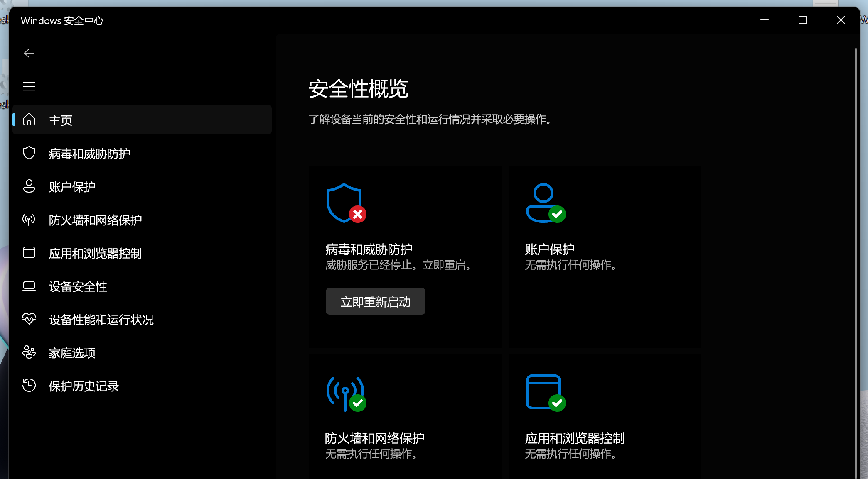Click the window icon beside sidebar 应用和浏览器控制
This screenshot has width=868, height=479.
[29, 252]
